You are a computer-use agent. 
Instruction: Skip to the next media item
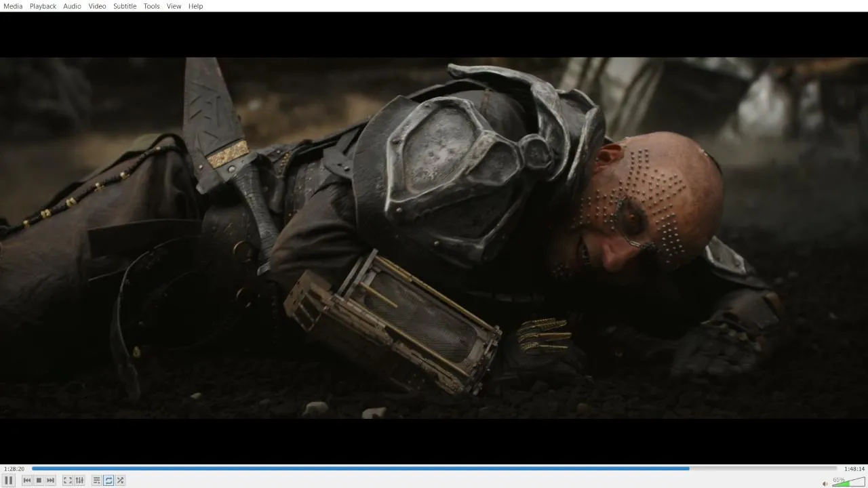pos(50,481)
